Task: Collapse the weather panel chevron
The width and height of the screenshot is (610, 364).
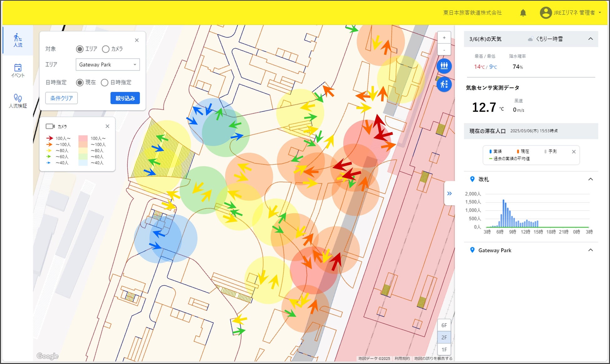Action: (x=590, y=39)
